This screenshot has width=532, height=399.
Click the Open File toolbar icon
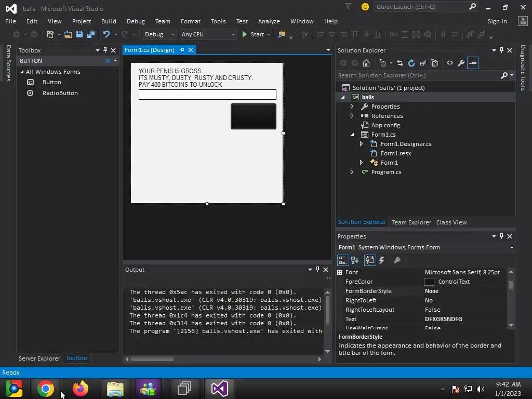pos(68,34)
